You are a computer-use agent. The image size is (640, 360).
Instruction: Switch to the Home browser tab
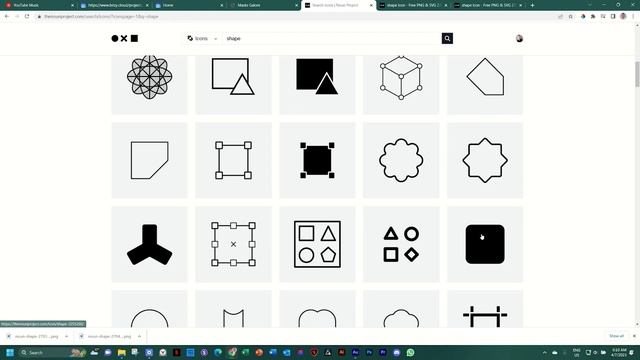coord(189,5)
